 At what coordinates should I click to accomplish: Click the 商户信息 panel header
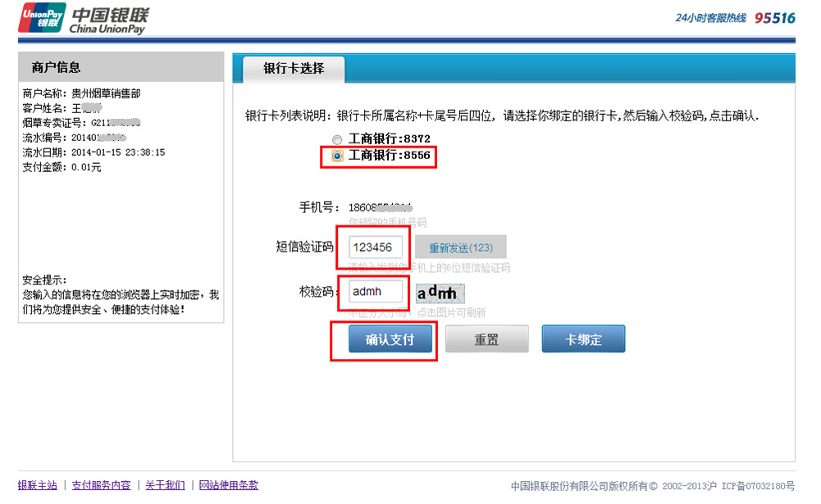[x=121, y=67]
